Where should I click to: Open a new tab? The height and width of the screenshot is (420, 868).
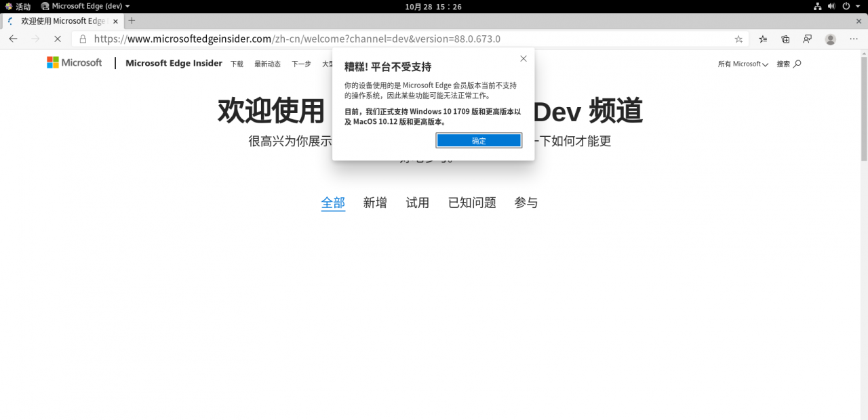click(132, 21)
